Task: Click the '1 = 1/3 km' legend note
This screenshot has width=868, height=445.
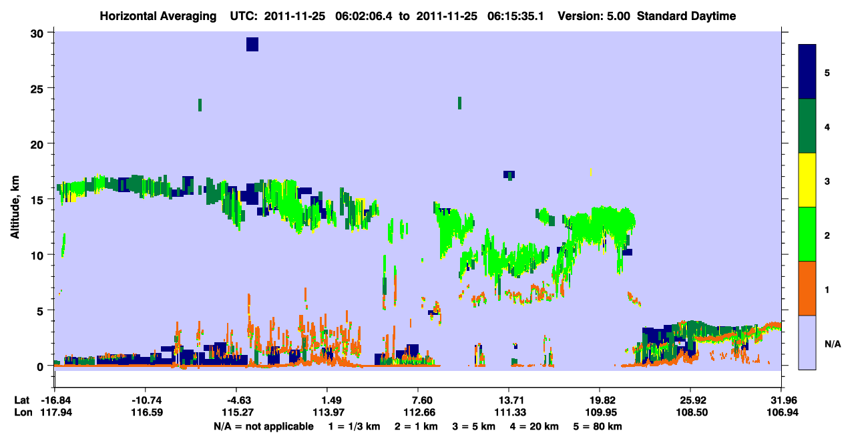Action: pos(353,426)
